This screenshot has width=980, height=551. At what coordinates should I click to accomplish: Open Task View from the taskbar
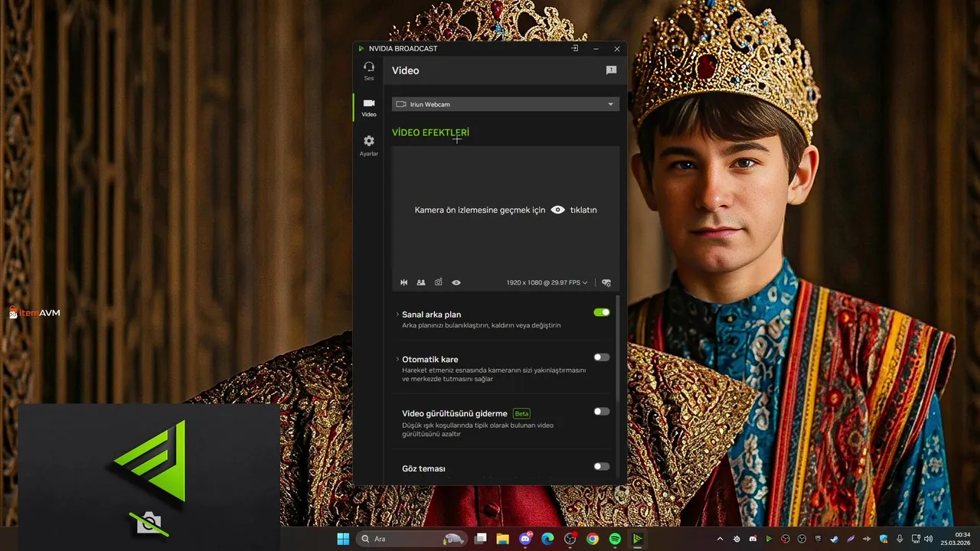tap(480, 539)
